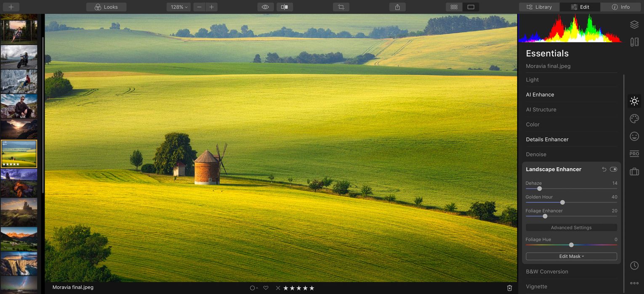
Task: Toggle the Landscape Enhancer on/off switch
Action: pos(613,169)
